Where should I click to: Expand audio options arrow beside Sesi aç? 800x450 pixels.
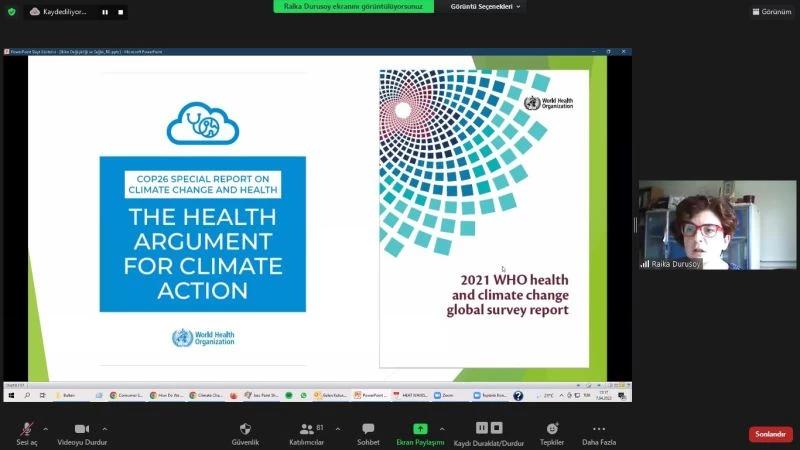tap(46, 428)
